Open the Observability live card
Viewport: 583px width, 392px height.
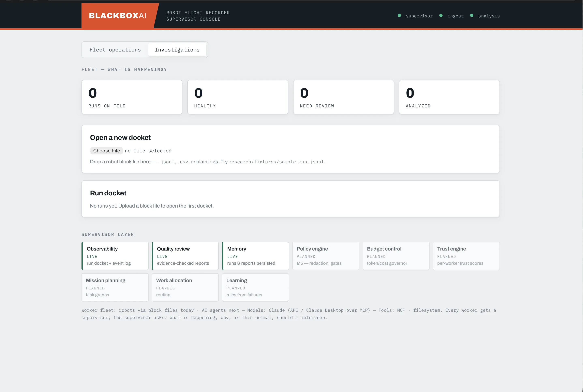point(115,256)
